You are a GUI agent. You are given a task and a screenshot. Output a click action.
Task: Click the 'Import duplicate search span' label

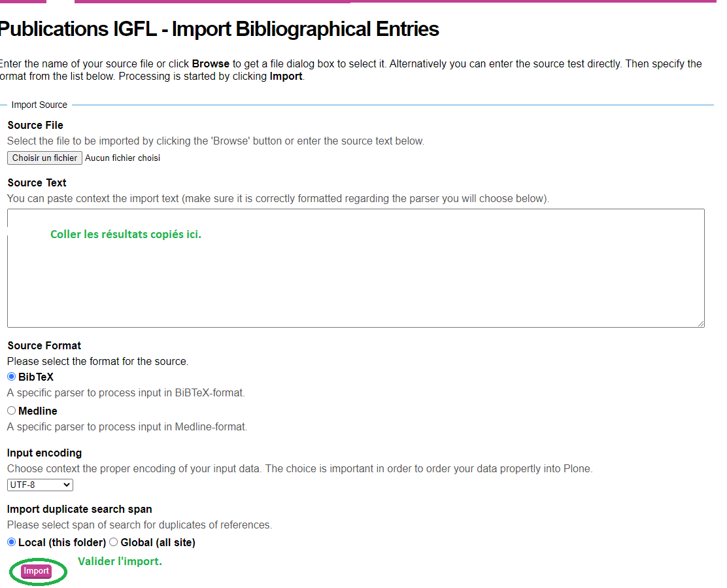coord(80,509)
